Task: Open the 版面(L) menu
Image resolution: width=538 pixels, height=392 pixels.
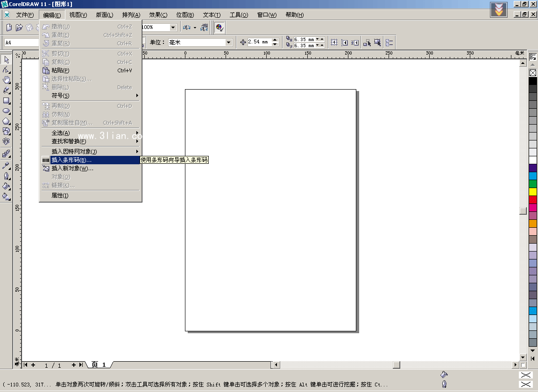Action: [104, 15]
